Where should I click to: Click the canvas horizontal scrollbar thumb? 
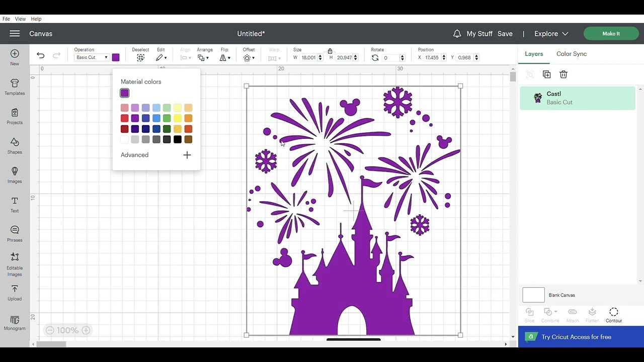50,344
